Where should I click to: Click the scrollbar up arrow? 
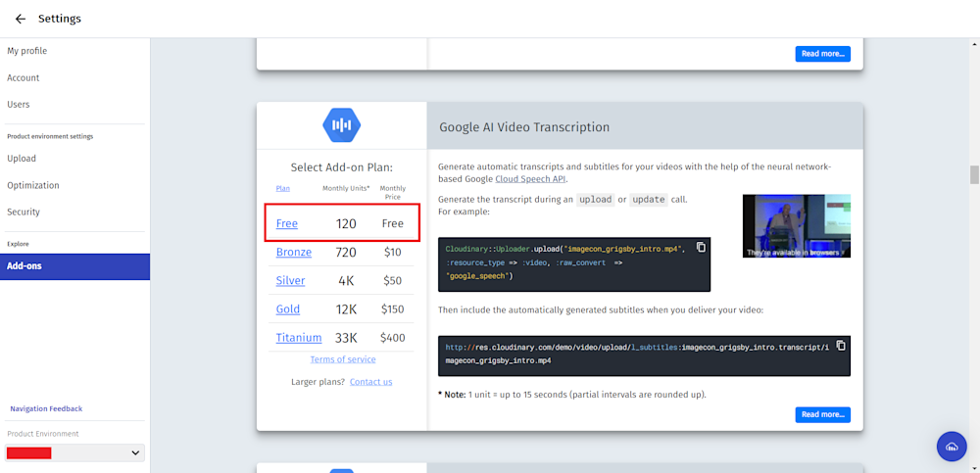(974, 43)
